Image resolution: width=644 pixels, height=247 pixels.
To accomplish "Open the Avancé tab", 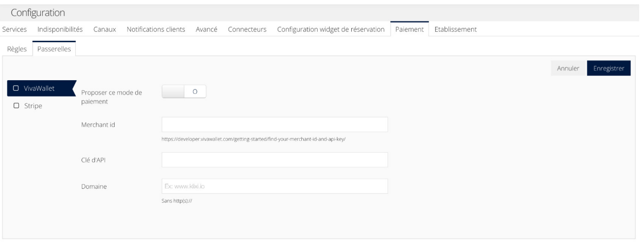I will [x=207, y=29].
